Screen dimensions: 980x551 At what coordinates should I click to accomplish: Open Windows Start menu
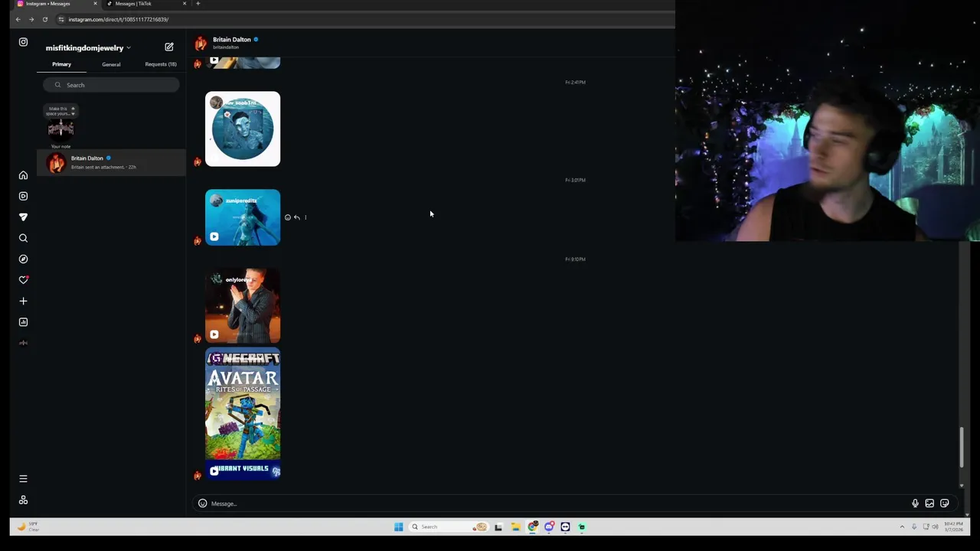(398, 527)
